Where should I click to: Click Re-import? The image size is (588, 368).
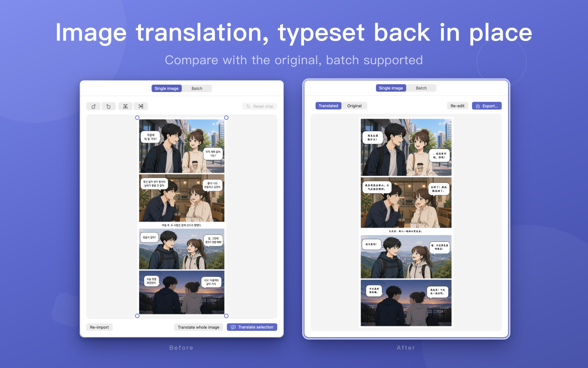click(99, 327)
